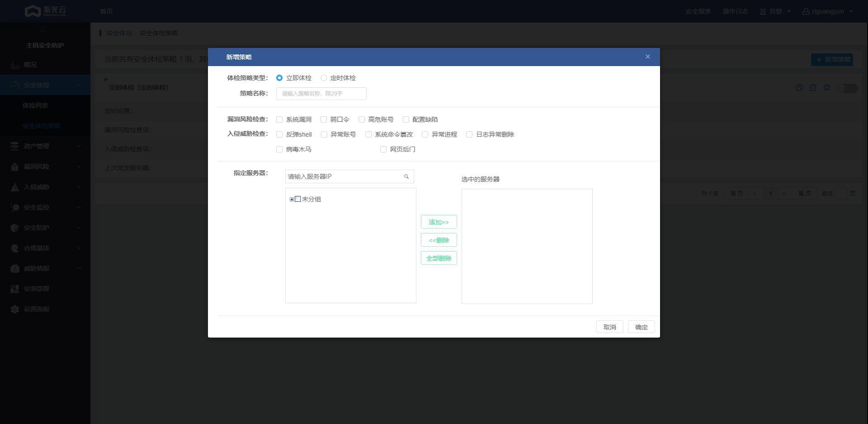
Task: Expand 威胁情报 in the sidebar
Action: coord(45,268)
